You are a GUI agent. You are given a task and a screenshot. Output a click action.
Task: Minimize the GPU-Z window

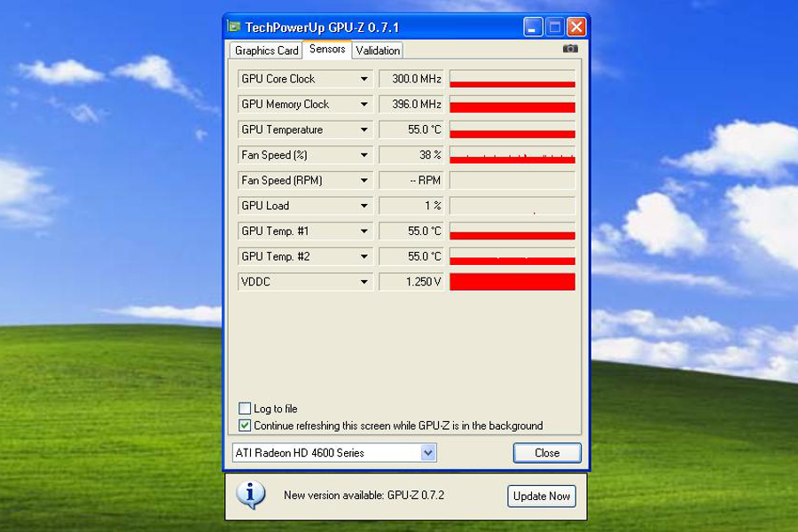click(533, 27)
